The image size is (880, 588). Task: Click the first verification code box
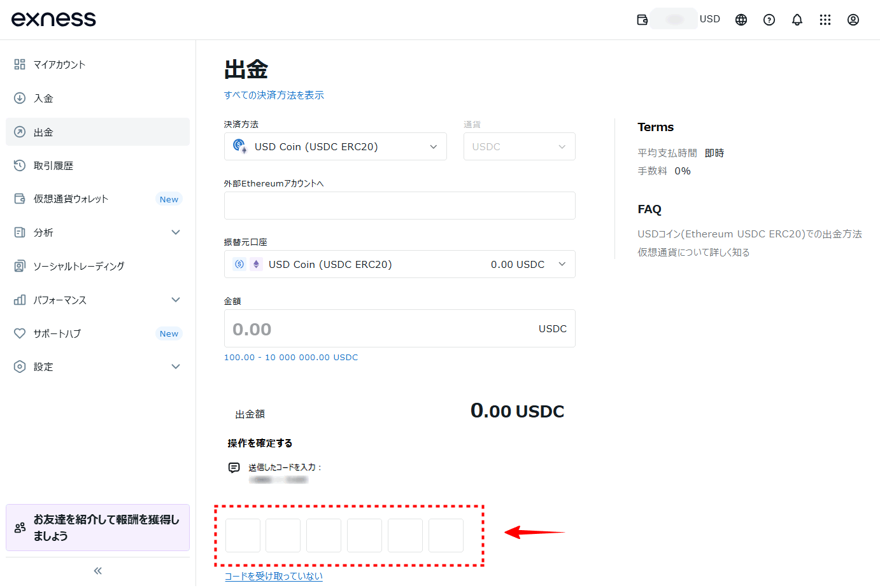[x=243, y=535]
